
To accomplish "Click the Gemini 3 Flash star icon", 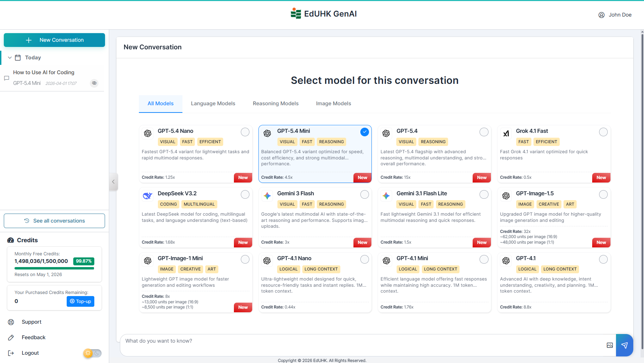I will tap(267, 196).
